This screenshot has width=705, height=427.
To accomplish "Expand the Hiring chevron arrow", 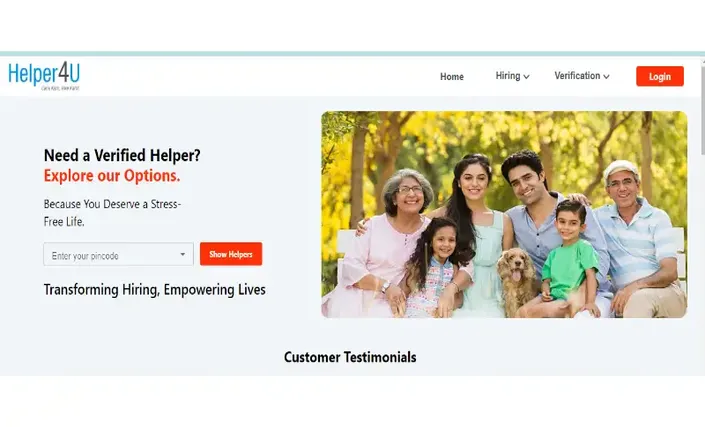I will (527, 77).
